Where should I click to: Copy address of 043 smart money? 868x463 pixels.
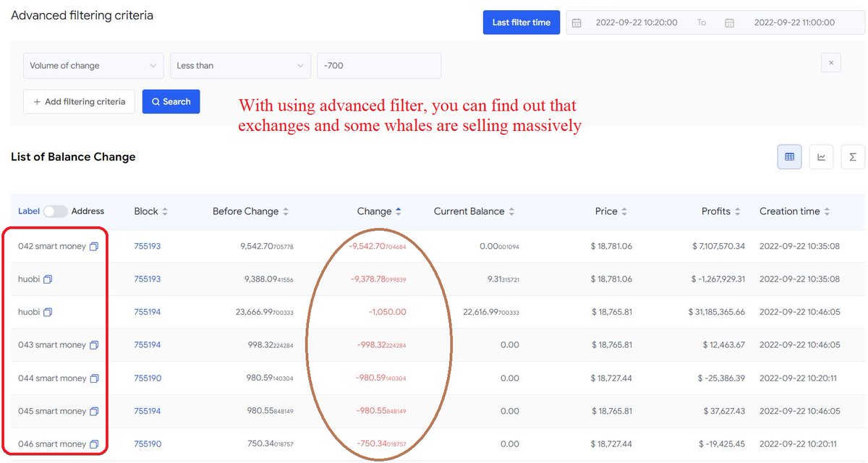(94, 345)
